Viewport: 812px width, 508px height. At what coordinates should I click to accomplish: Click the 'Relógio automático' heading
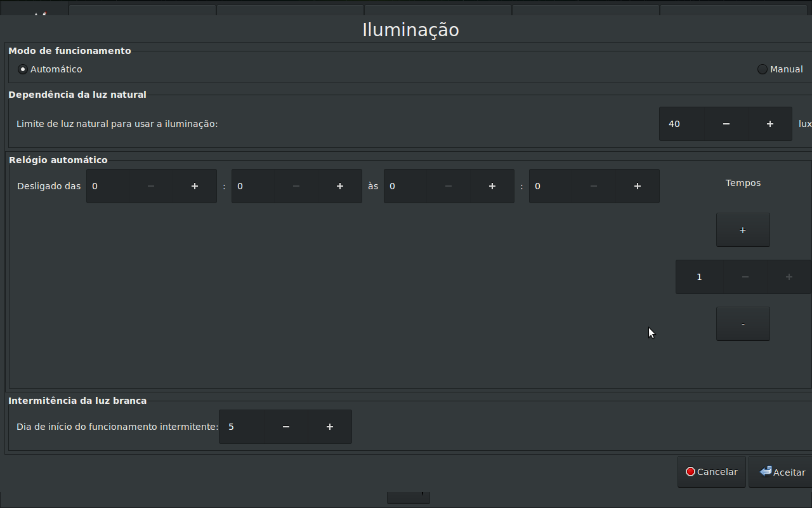(x=58, y=160)
